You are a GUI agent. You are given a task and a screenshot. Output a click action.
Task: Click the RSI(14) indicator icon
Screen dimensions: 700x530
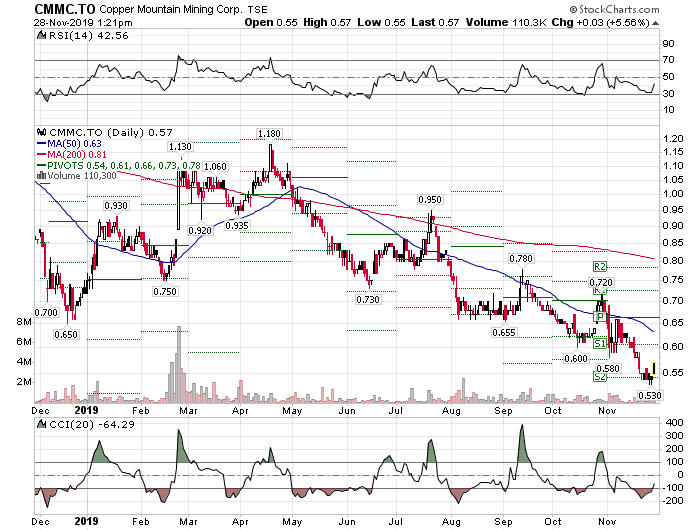click(x=41, y=35)
